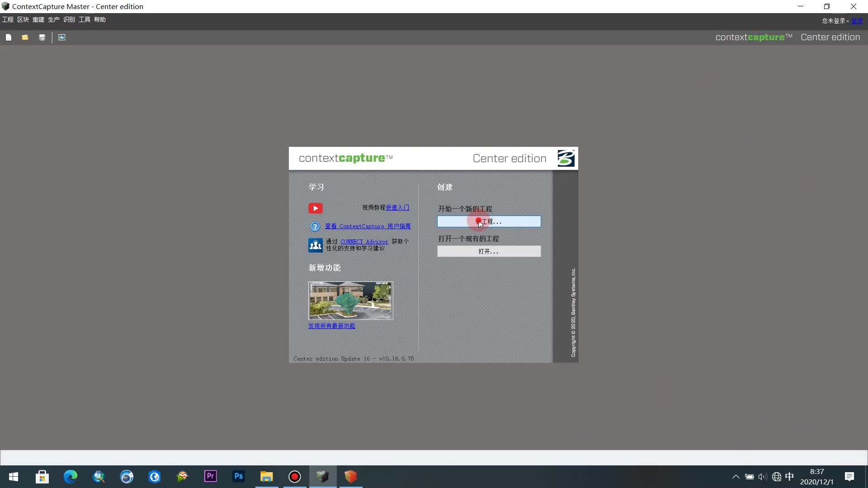868x488 pixels.
Task: Click the Bentley logo on welcome banner
Action: (566, 159)
